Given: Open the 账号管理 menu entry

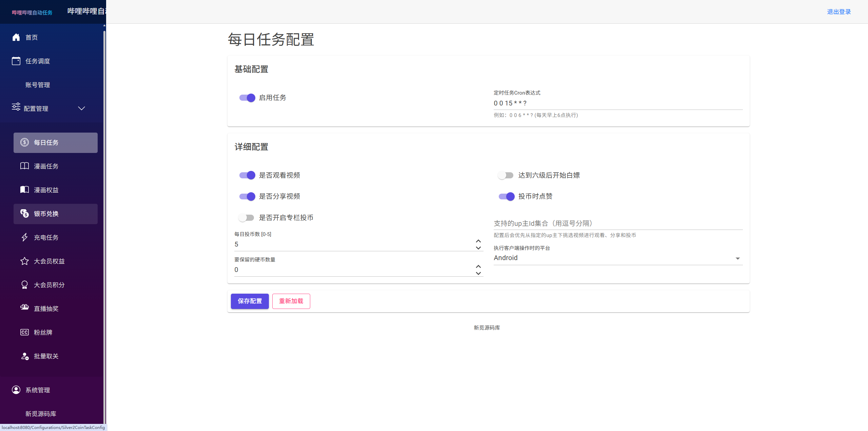Looking at the screenshot, I should pyautogui.click(x=38, y=85).
